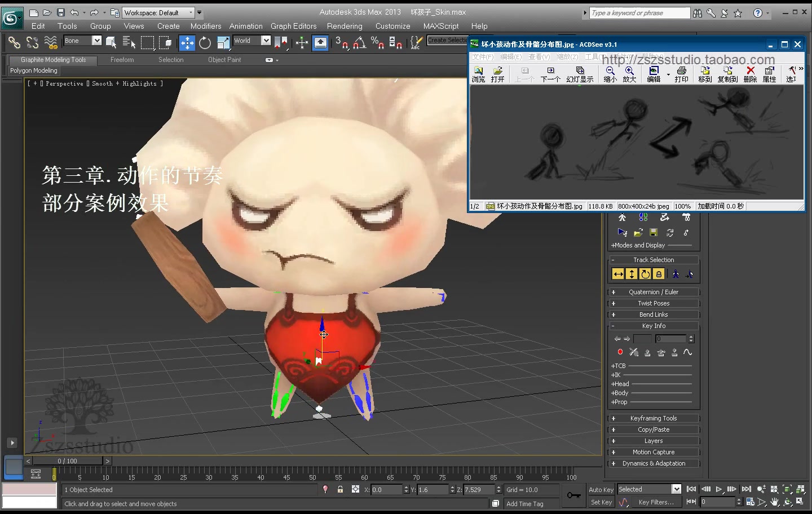This screenshot has width=812, height=514.
Task: Activate Body Vertical in Track Selection
Action: click(631, 273)
